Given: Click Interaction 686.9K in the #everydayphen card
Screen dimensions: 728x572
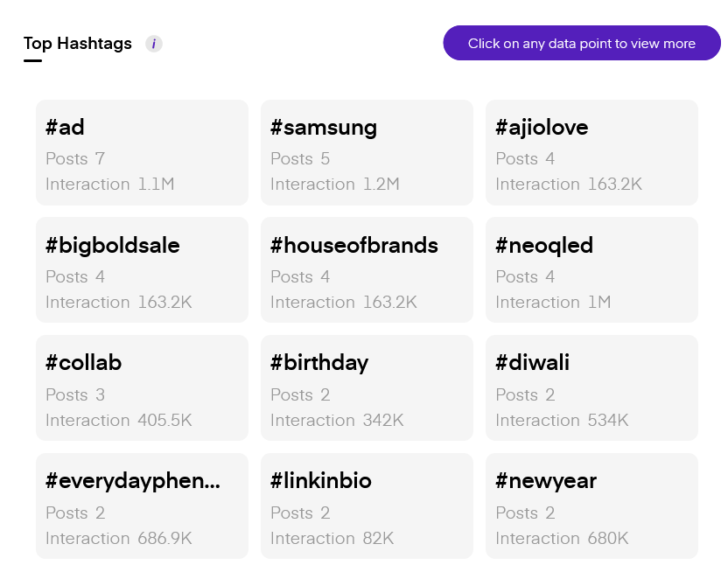Looking at the screenshot, I should pyautogui.click(x=119, y=539).
